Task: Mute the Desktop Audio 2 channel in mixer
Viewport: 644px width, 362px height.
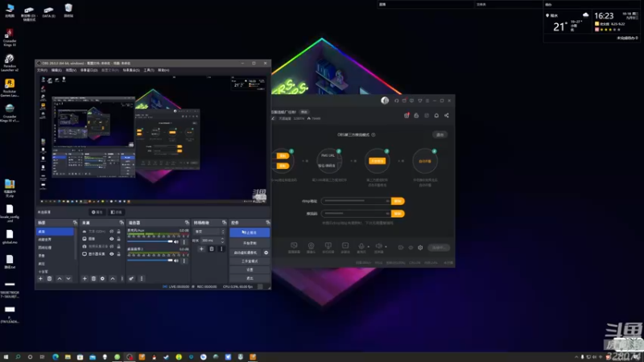Action: click(x=176, y=261)
